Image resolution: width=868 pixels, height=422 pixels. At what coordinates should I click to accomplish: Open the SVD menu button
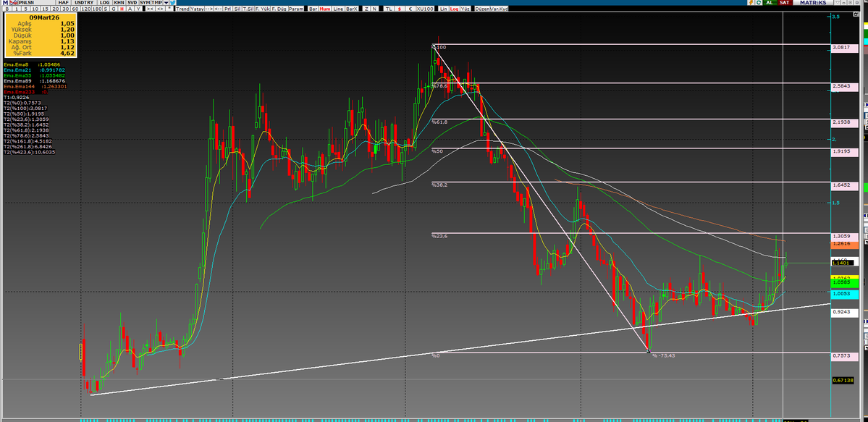132,3
